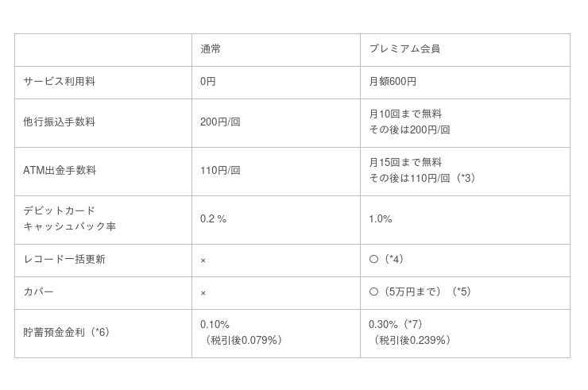Select the 貯蓄預金金利（*6） row label

pyautogui.click(x=66, y=332)
